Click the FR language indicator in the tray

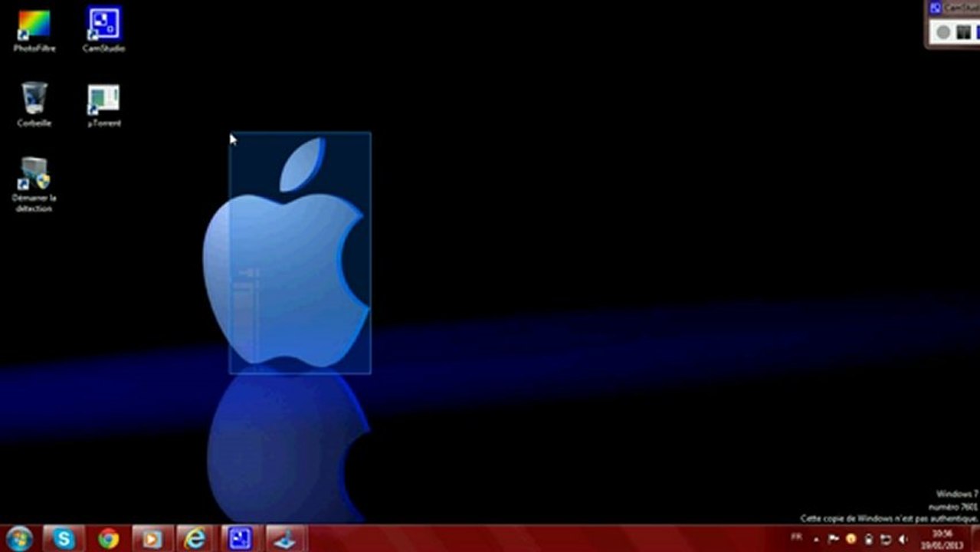pos(796,537)
